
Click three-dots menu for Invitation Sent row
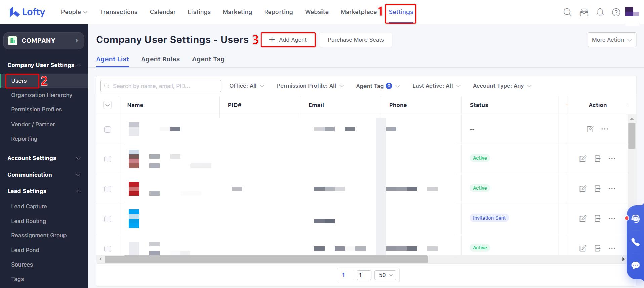click(612, 219)
